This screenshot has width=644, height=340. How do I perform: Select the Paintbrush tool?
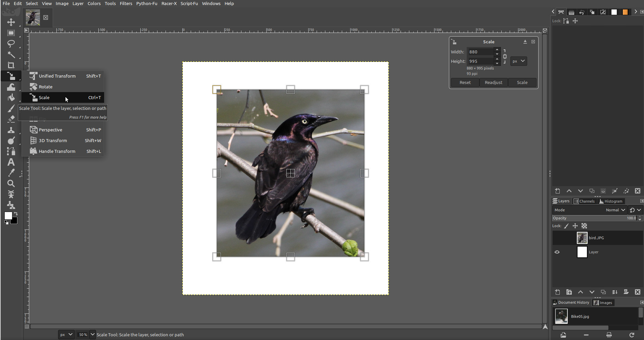(x=11, y=108)
